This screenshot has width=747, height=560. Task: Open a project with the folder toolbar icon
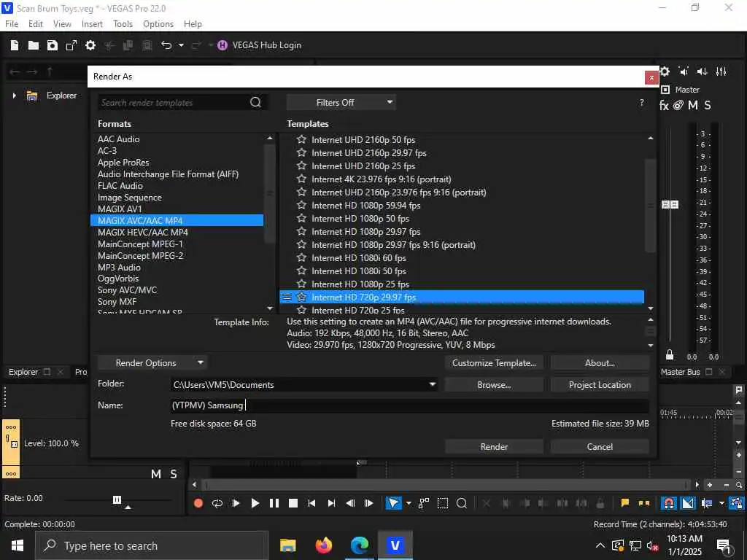[x=34, y=45]
